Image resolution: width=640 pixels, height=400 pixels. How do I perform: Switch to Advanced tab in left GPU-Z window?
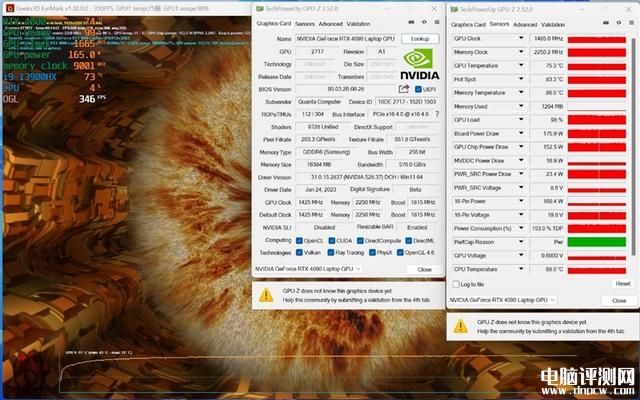(331, 24)
